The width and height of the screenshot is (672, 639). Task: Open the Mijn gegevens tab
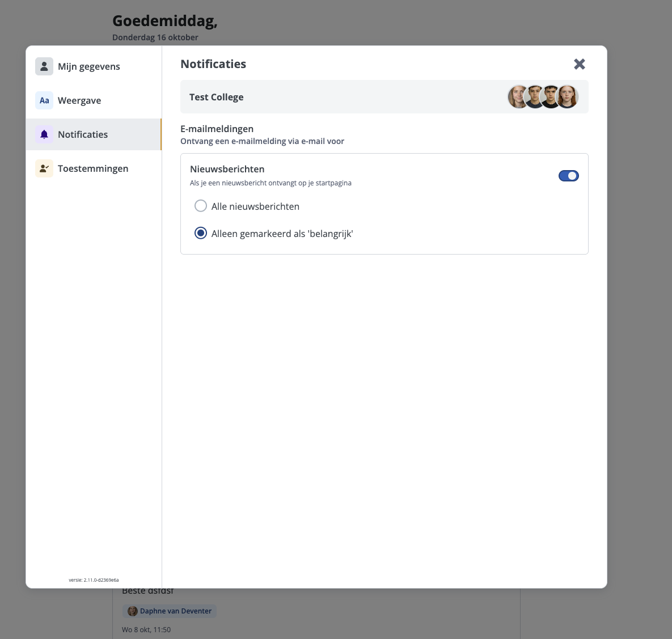pos(89,66)
